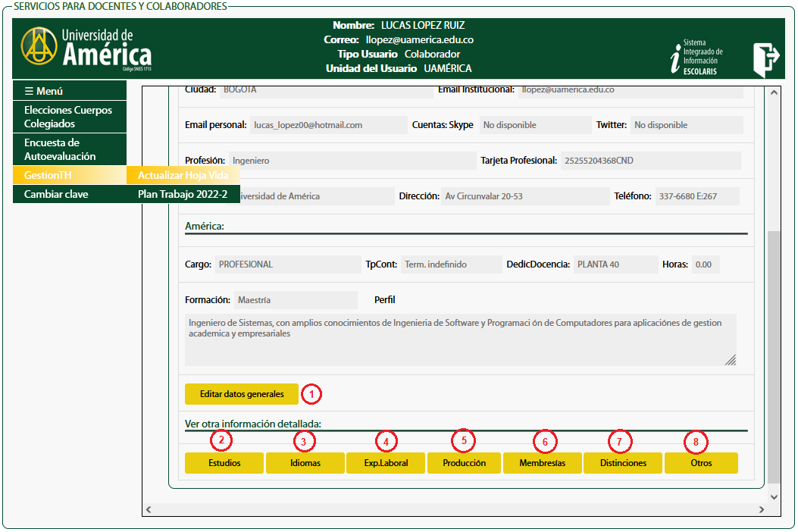Choose Plan Trabajo 2022-2 submenu entry
Screen dimensions: 798x532
click(183, 194)
